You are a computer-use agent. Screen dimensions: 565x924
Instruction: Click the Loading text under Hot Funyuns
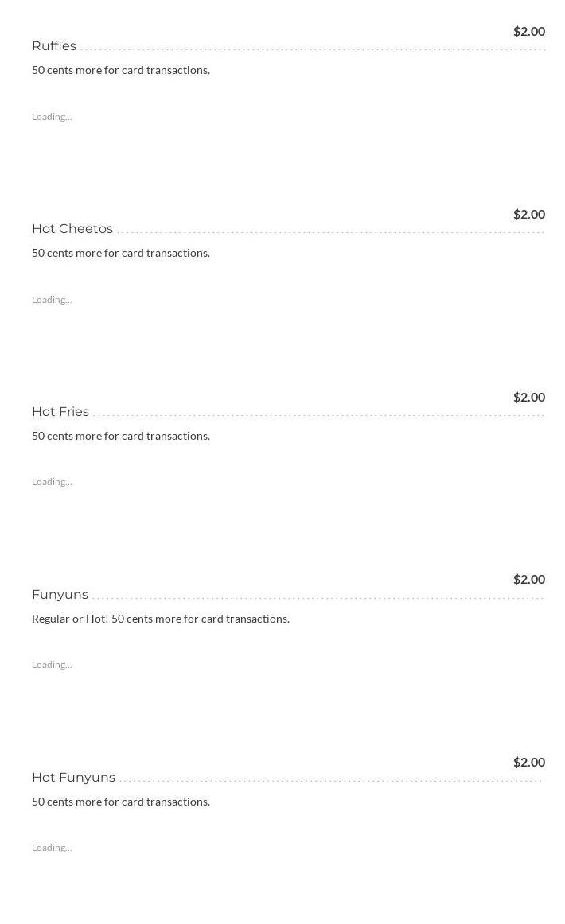click(x=52, y=848)
